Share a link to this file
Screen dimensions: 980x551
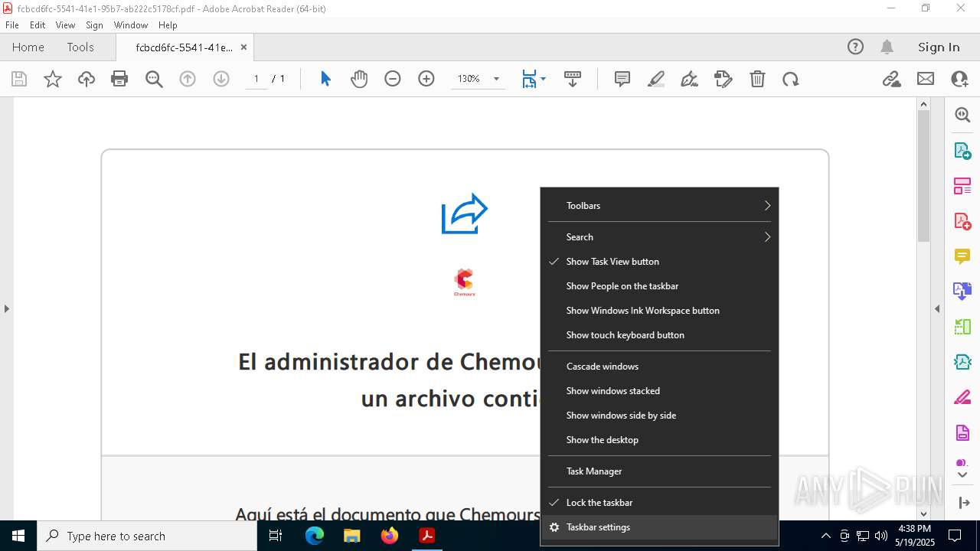pos(891,79)
